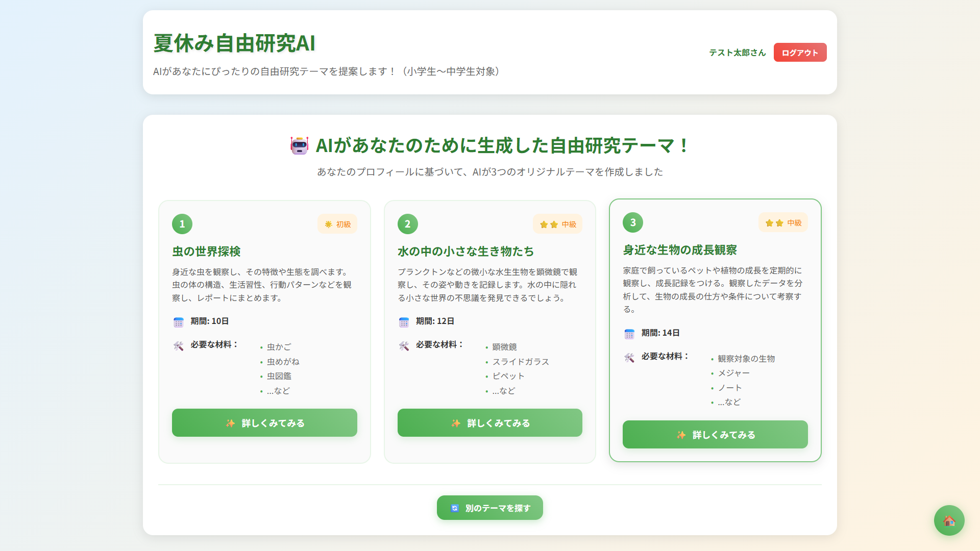Image resolution: width=980 pixels, height=551 pixels.
Task: Click material item 虫かご
Action: [x=279, y=347]
